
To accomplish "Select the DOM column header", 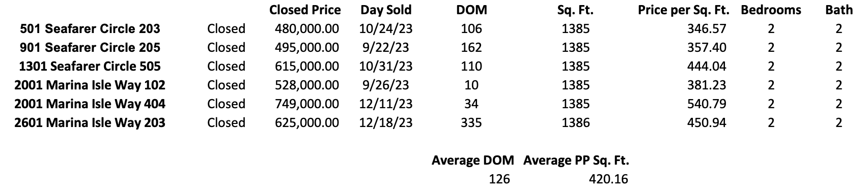I will (471, 10).
